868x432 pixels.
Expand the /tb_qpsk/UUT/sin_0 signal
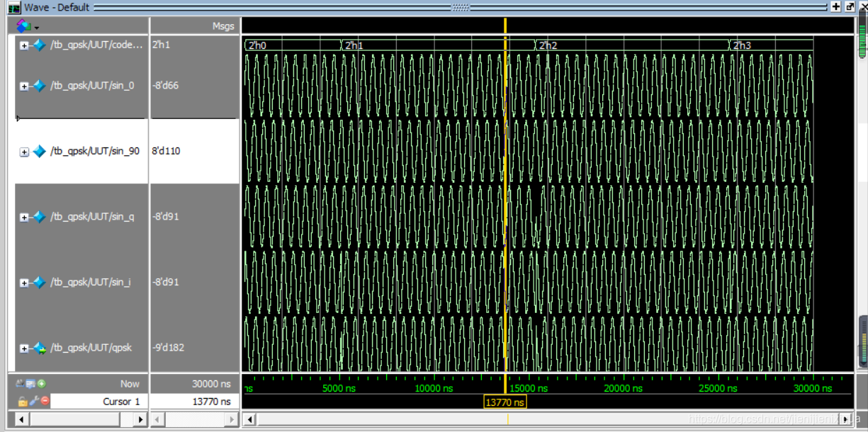coord(24,86)
